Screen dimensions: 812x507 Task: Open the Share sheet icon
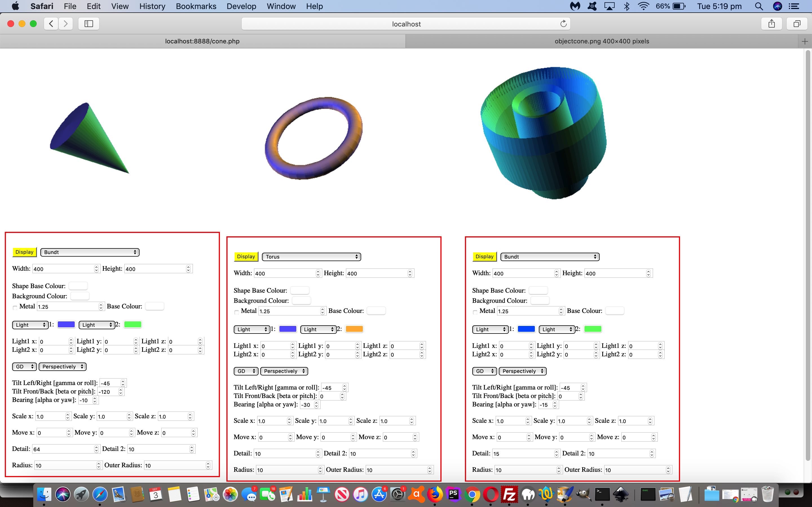click(771, 23)
